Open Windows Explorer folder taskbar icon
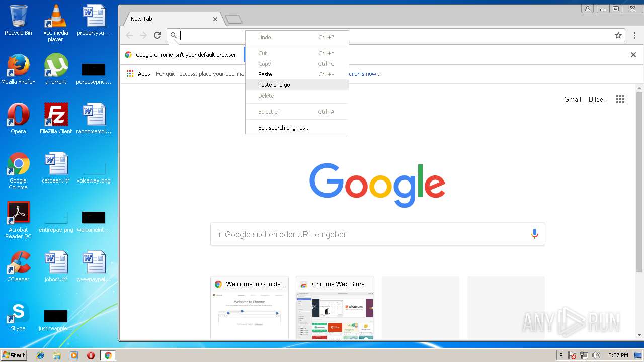644x362 pixels. coord(57,355)
